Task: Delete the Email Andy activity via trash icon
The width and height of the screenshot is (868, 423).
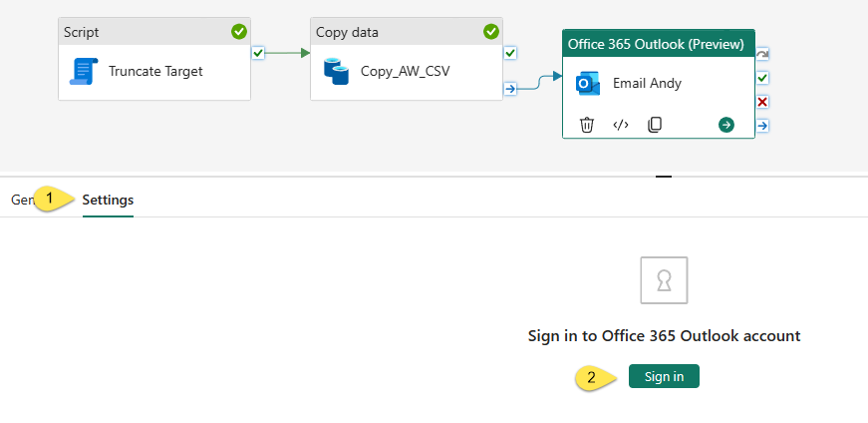Action: pyautogui.click(x=587, y=125)
